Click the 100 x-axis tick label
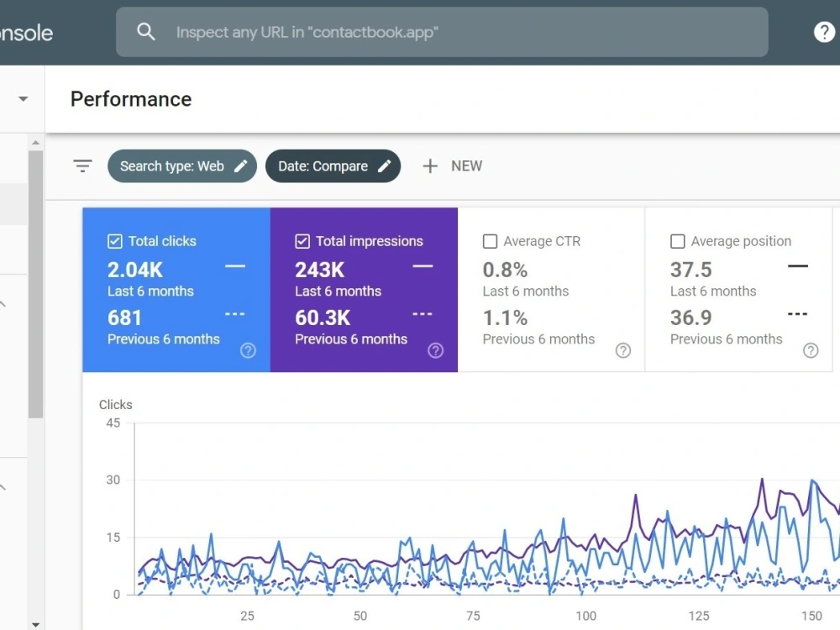840x630 pixels. click(585, 616)
